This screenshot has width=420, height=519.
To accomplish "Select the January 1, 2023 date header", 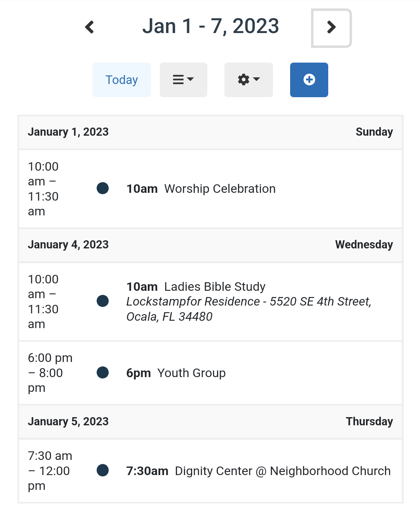I will point(68,132).
